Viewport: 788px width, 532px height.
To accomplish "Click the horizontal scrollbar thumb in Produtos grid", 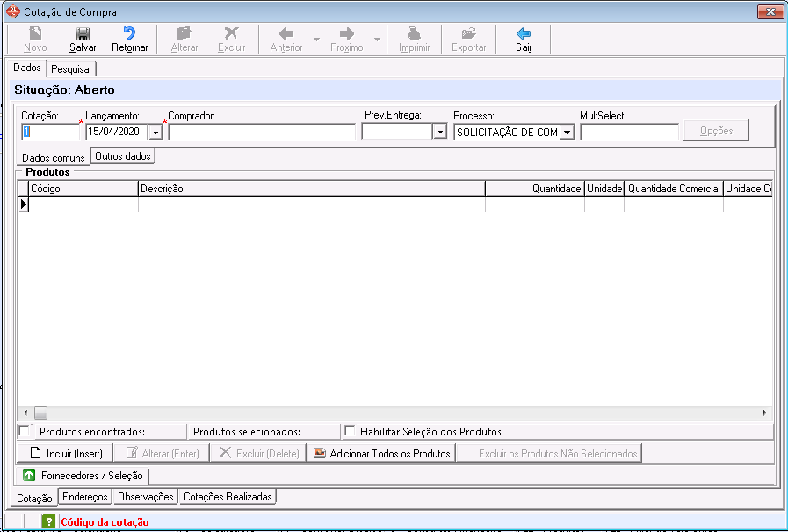I will pyautogui.click(x=40, y=413).
